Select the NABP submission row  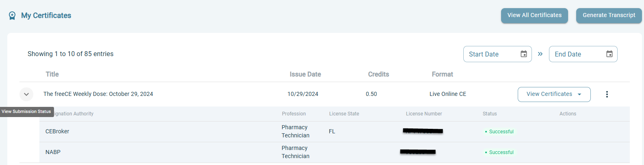tap(335, 152)
